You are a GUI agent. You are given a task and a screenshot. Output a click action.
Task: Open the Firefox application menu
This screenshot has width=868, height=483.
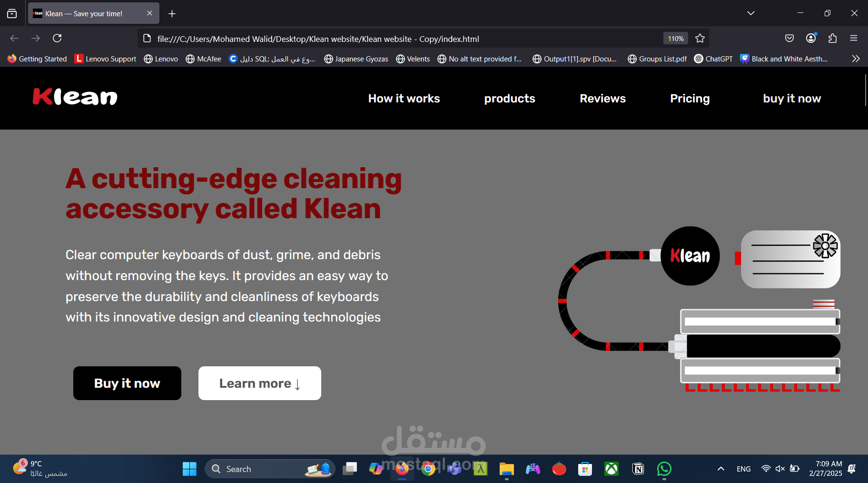[x=854, y=38]
